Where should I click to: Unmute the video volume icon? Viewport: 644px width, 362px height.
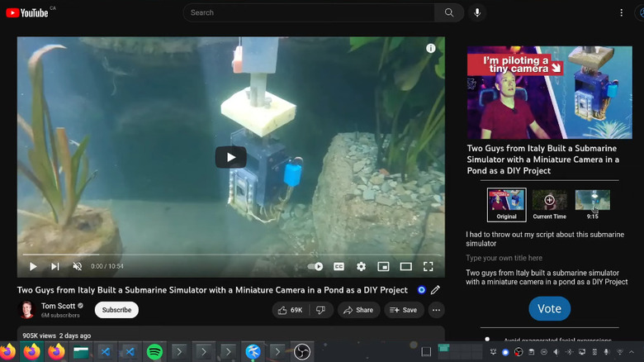(78, 266)
